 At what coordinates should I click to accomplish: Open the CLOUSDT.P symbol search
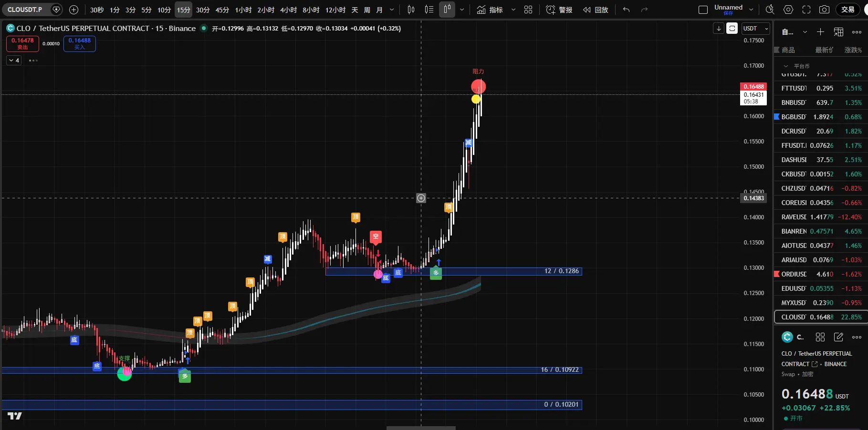click(x=25, y=10)
